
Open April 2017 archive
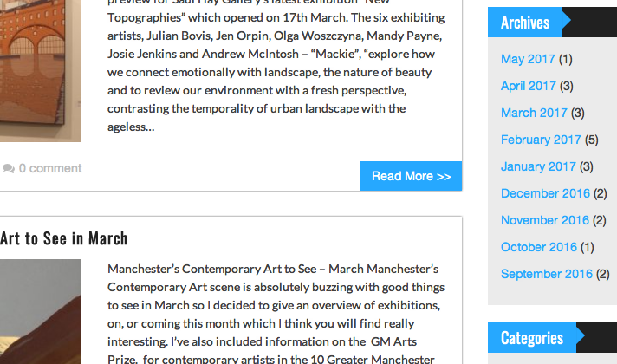tap(528, 86)
